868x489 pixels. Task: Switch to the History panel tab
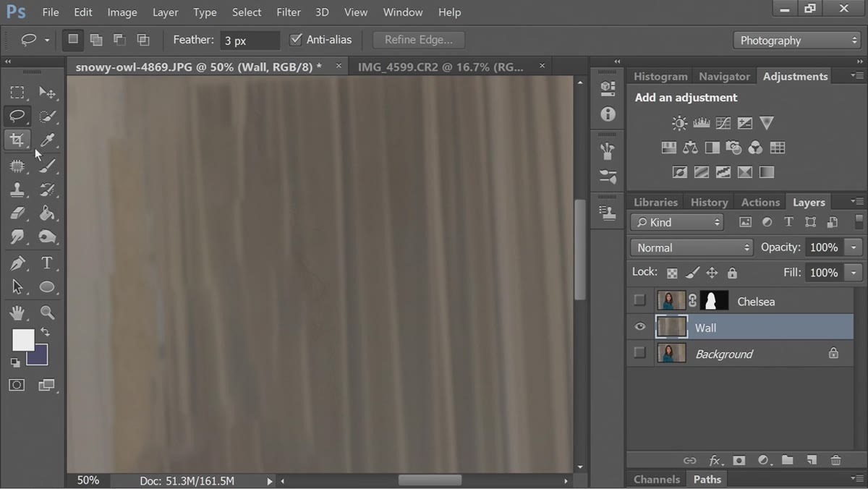coord(709,203)
